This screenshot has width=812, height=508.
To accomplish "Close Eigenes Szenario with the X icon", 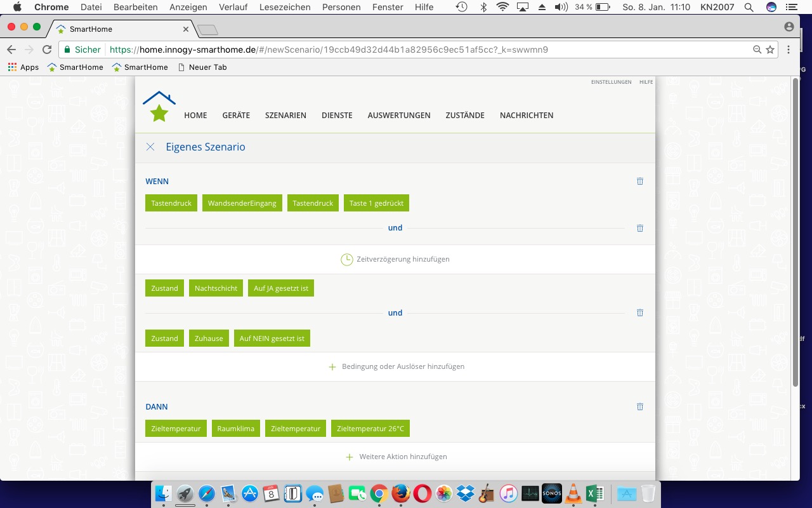I will (150, 147).
